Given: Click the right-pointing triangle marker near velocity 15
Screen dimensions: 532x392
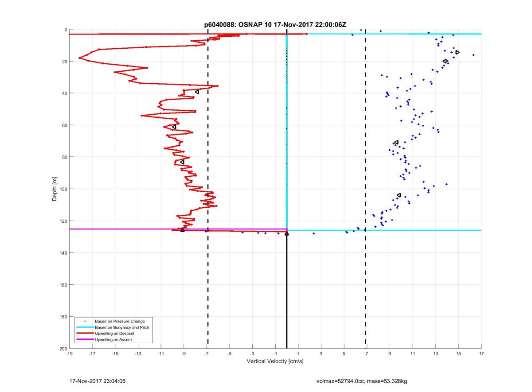Looking at the screenshot, I should pyautogui.click(x=458, y=52).
